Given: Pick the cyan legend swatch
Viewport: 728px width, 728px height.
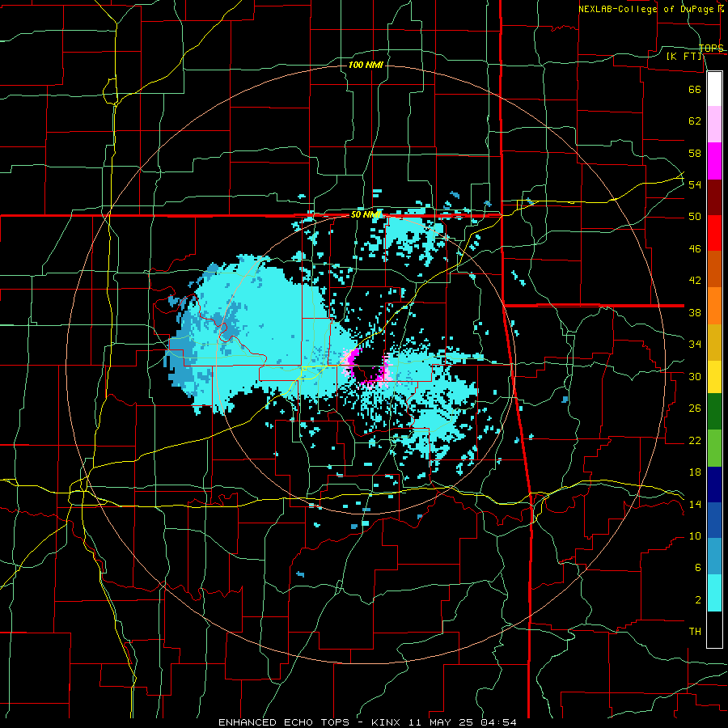Looking at the screenshot, I should point(714,593).
